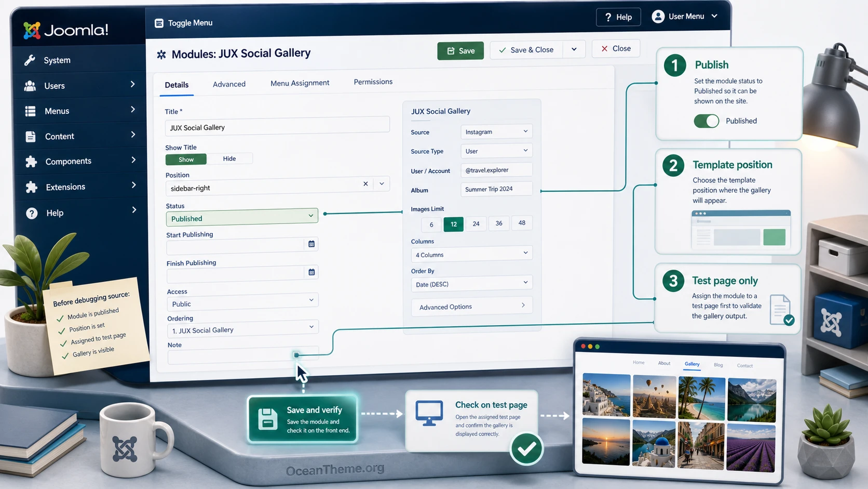The image size is (868, 489).
Task: Switch to the Menu Assignment tab
Action: click(x=300, y=83)
